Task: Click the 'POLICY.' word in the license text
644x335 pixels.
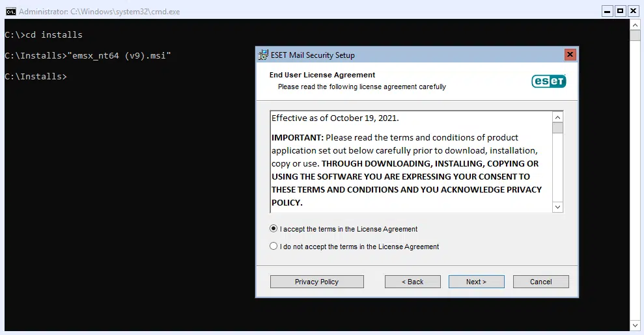Action: [287, 202]
